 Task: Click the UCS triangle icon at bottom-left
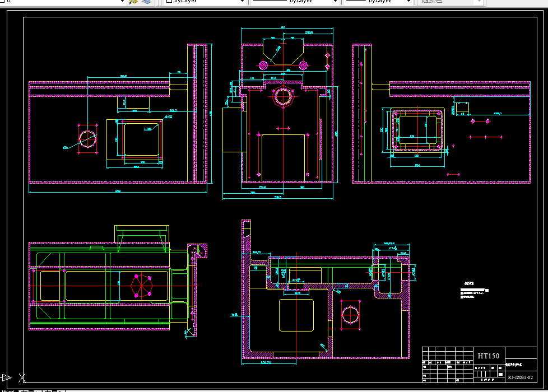coord(6,377)
